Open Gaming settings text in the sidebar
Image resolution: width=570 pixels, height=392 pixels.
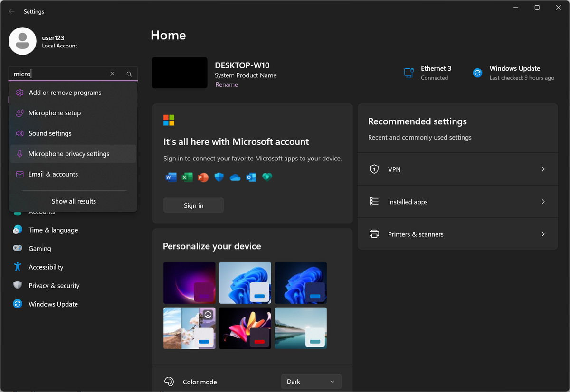[x=40, y=248]
